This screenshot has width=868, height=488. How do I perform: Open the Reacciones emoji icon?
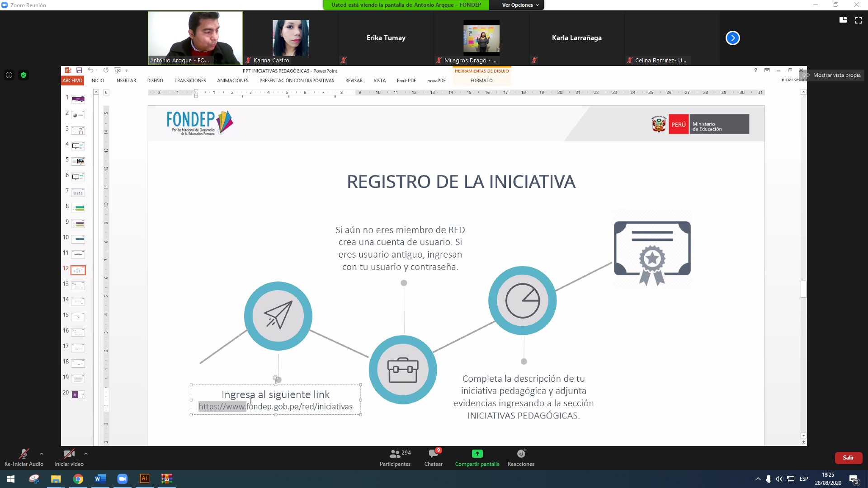tap(521, 454)
